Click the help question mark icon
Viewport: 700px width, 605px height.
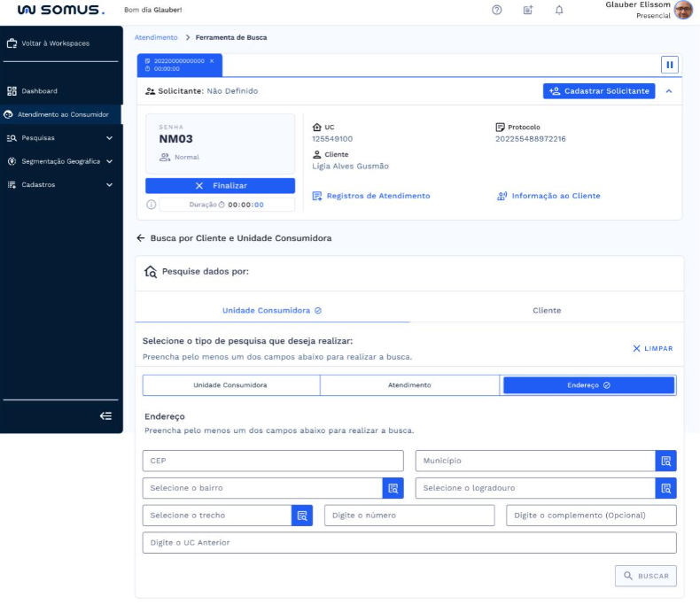pyautogui.click(x=496, y=10)
